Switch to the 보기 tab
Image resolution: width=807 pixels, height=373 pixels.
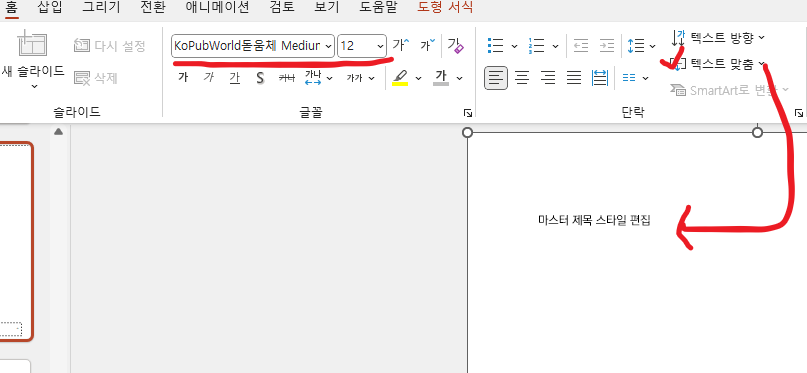click(327, 7)
